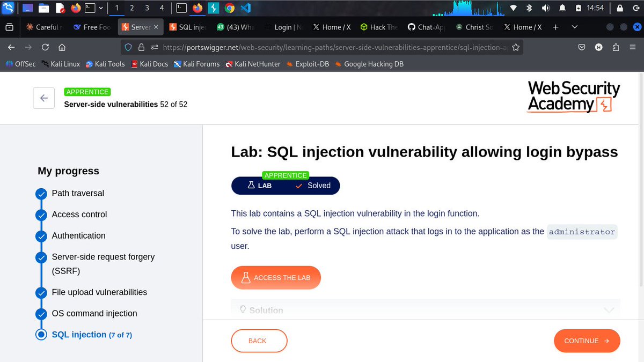Viewport: 644px width, 362px height.
Task: Open the Firefox tab overflow list chevron
Action: coord(574,27)
